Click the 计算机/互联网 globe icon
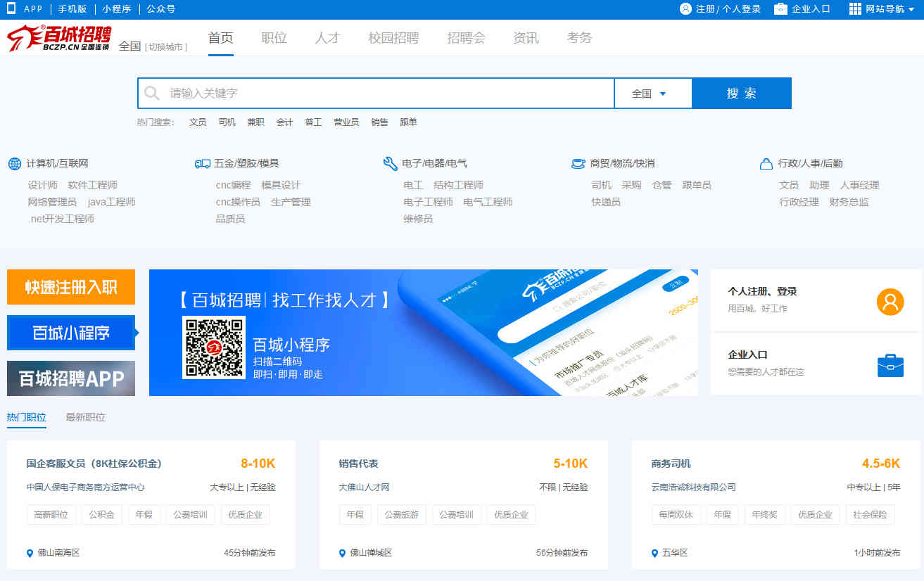The height and width of the screenshot is (581, 924). tap(14, 163)
